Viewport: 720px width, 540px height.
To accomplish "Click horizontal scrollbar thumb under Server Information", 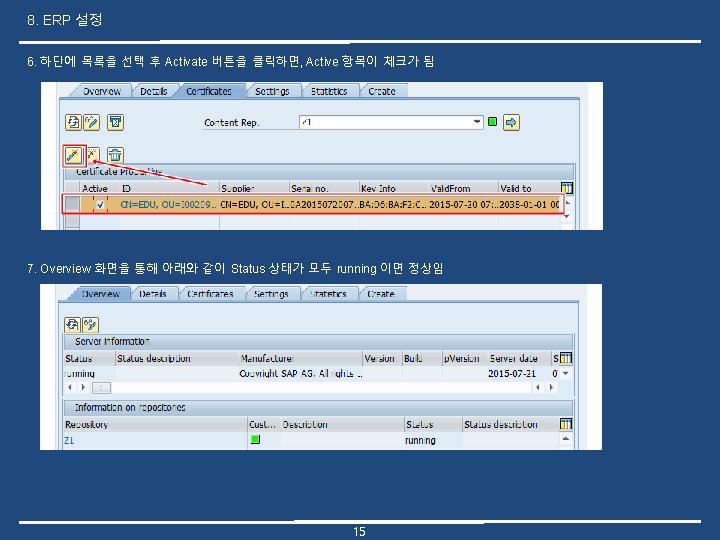I will pyautogui.click(x=101, y=388).
